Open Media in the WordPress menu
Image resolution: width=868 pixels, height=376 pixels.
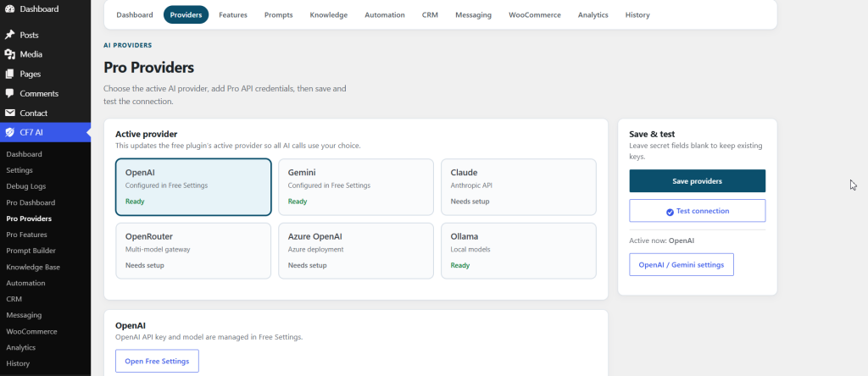pyautogui.click(x=46, y=54)
